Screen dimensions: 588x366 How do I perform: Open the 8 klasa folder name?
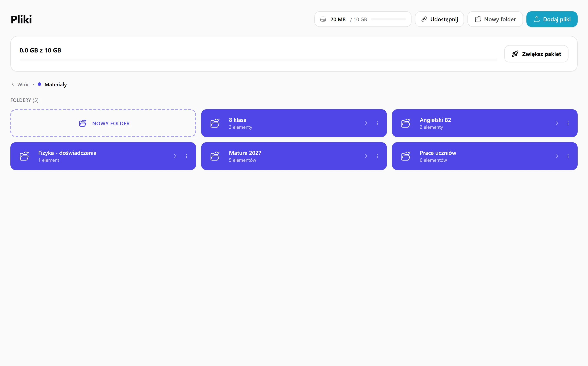tap(237, 120)
